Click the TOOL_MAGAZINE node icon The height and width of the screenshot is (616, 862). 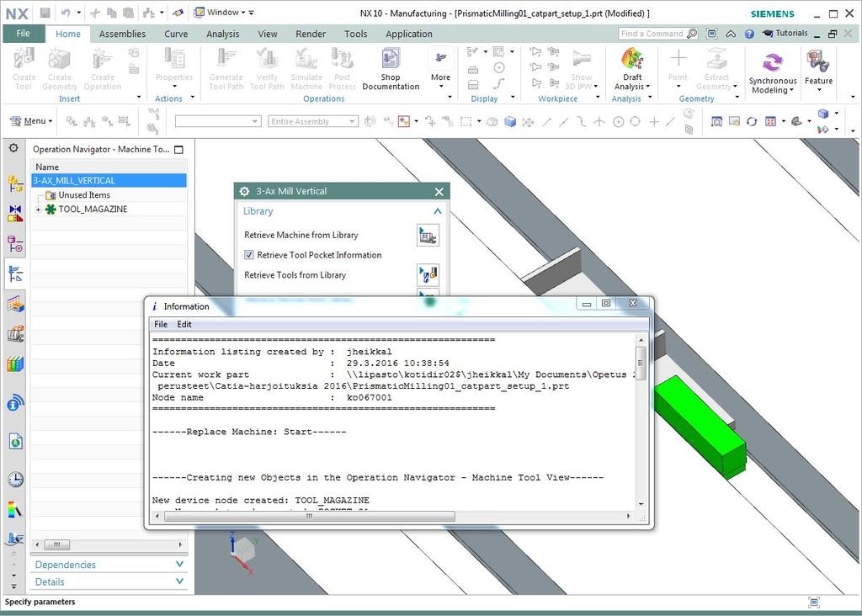click(x=51, y=209)
